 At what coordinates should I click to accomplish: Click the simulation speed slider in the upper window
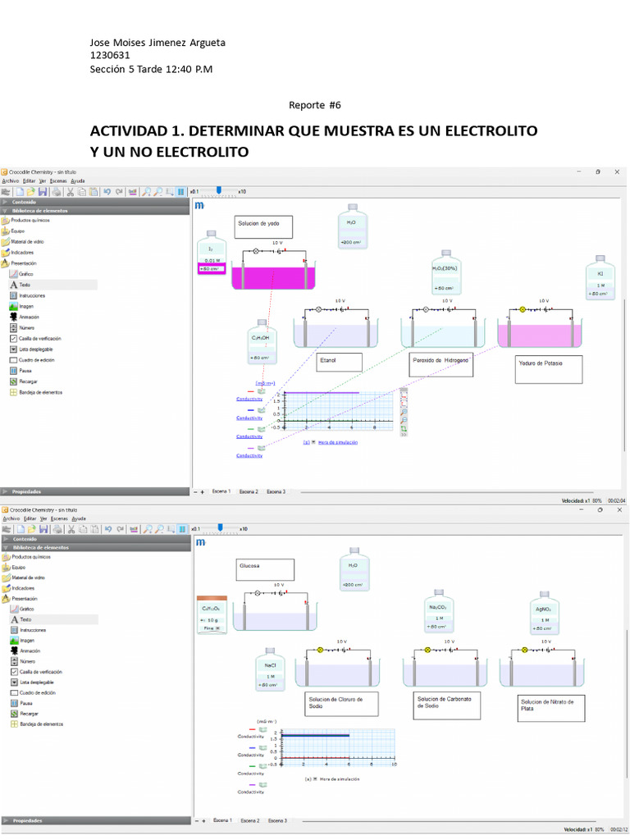(218, 191)
